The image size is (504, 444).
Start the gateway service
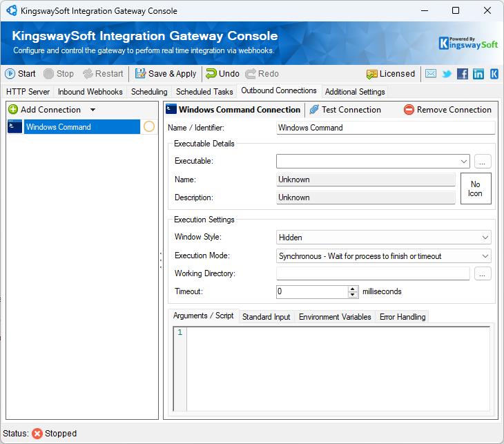pyautogui.click(x=20, y=74)
